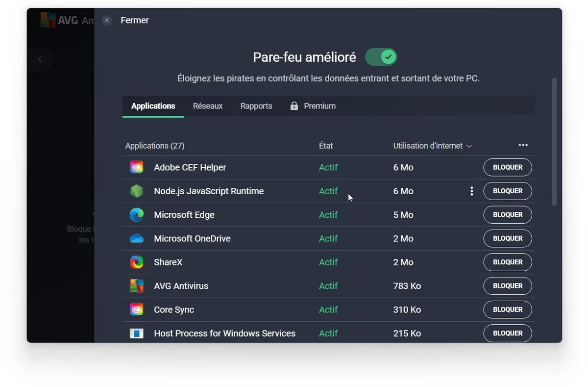Open the applications list options menu
The width and height of the screenshot is (588, 387).
(x=523, y=145)
